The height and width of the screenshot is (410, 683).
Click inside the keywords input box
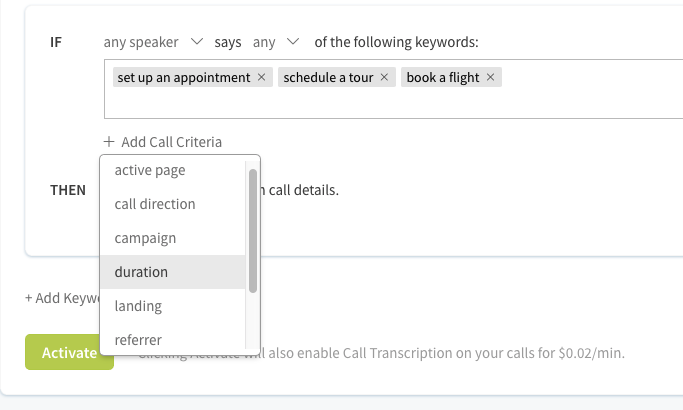(x=393, y=102)
